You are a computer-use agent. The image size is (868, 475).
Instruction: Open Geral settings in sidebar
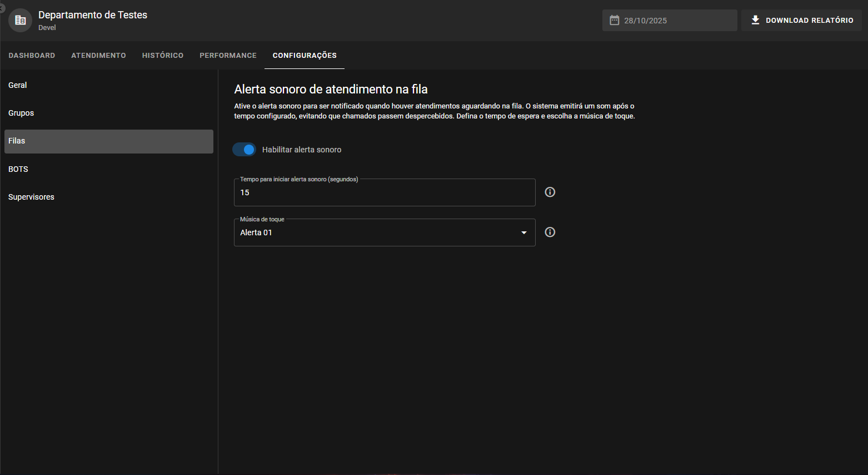pos(18,85)
